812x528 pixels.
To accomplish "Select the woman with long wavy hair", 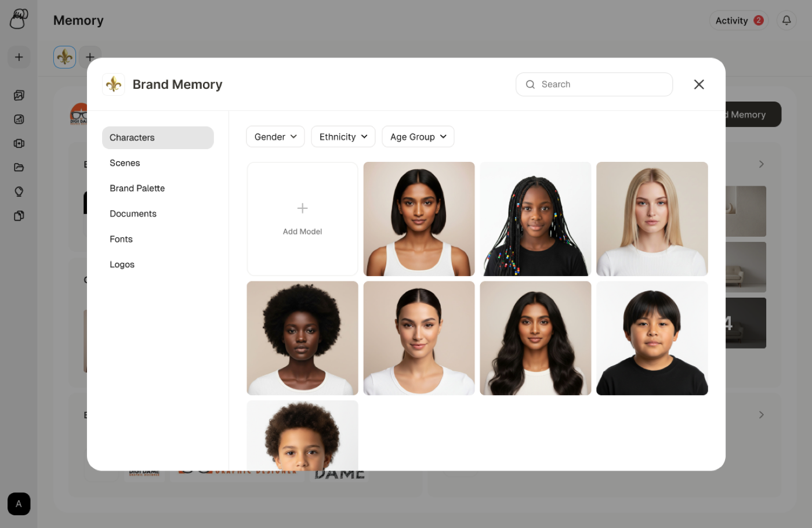I will tap(535, 338).
